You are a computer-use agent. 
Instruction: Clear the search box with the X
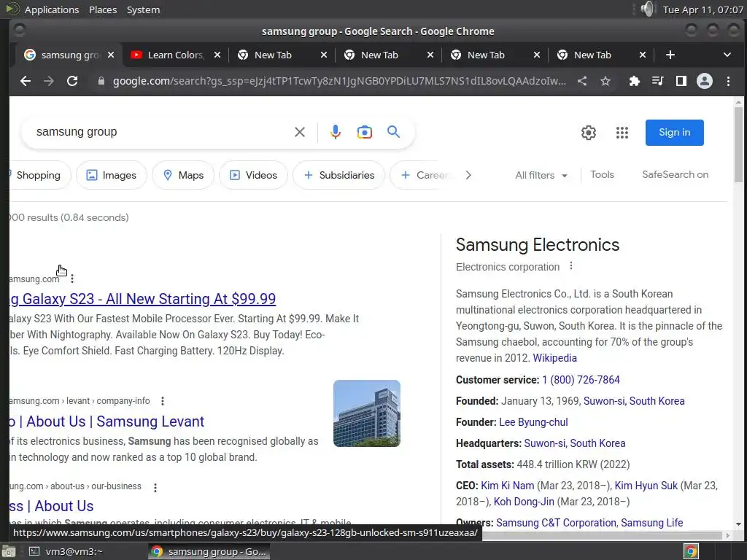click(300, 132)
